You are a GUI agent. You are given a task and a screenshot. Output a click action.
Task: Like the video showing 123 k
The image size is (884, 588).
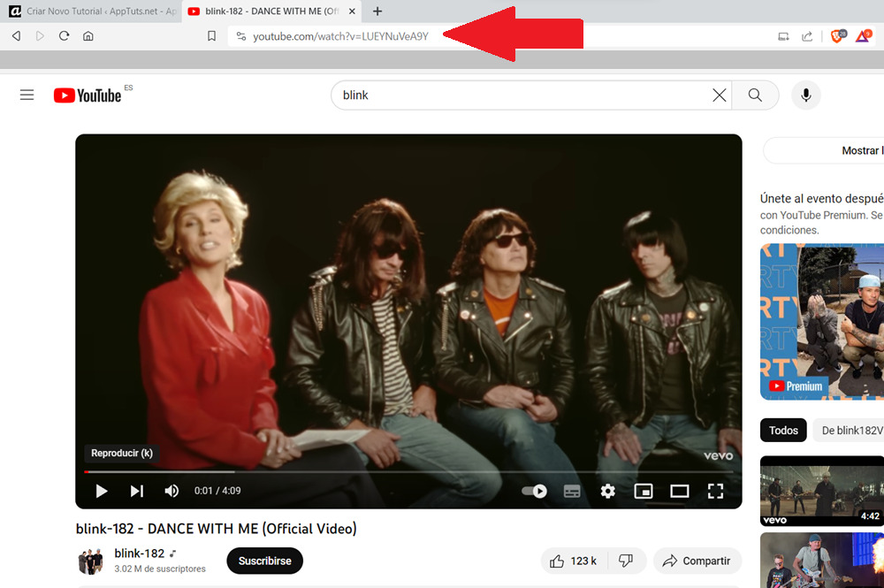574,561
